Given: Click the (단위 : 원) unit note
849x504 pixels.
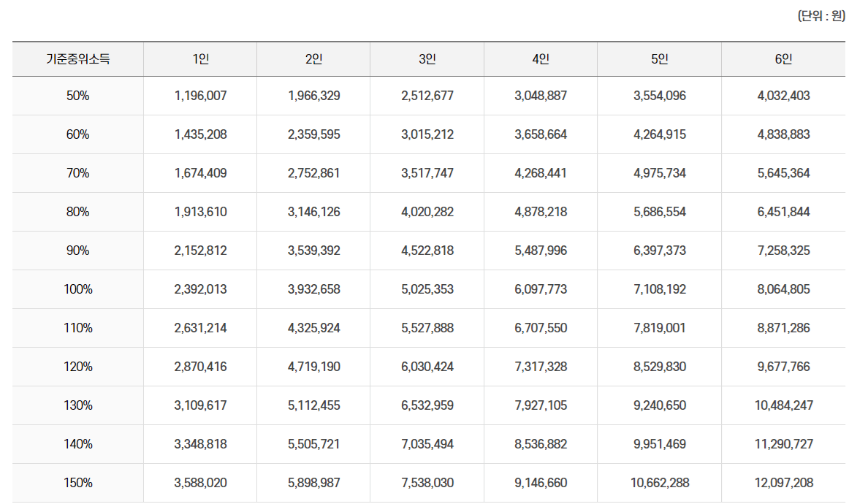Looking at the screenshot, I should (821, 15).
